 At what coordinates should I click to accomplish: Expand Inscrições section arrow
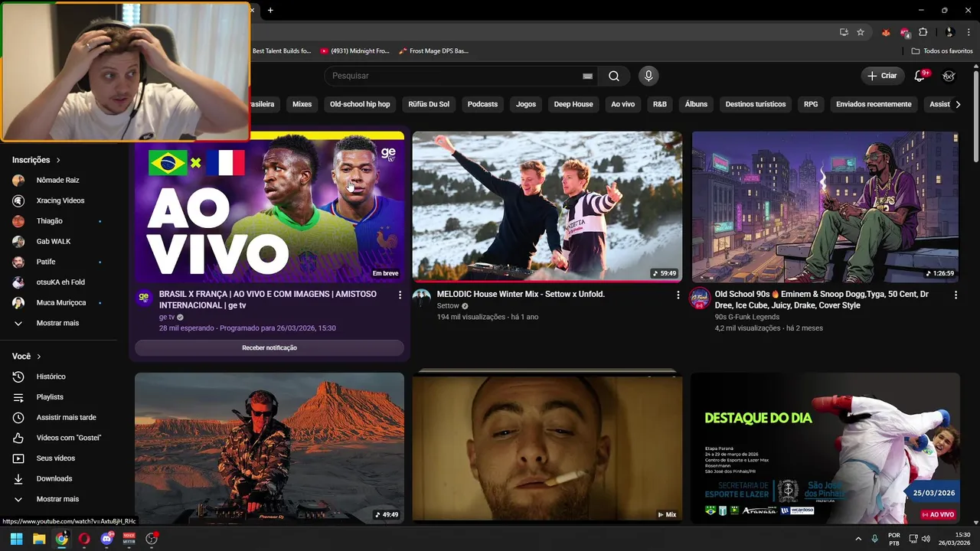(57, 160)
